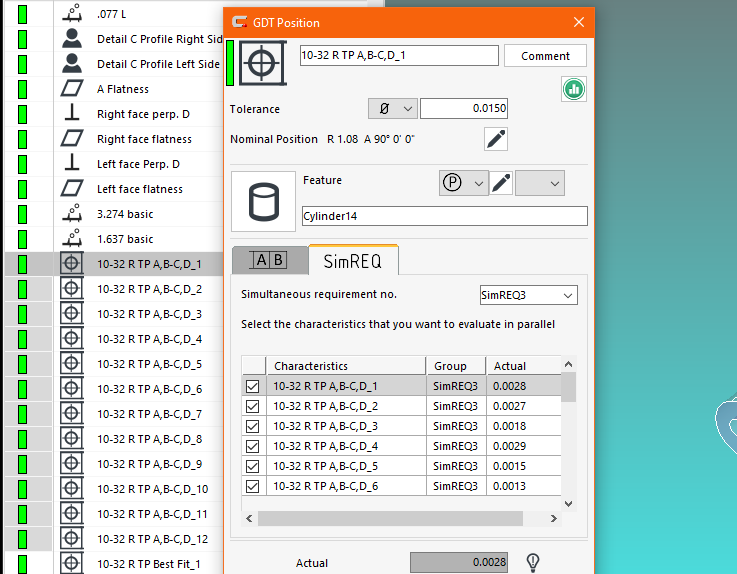
Task: Deselect the 10-32 R TP A,B-C,D_6 checkbox
Action: [x=253, y=486]
